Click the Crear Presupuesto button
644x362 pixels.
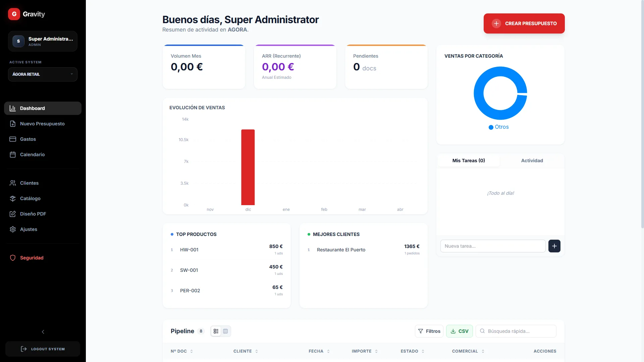(524, 23)
